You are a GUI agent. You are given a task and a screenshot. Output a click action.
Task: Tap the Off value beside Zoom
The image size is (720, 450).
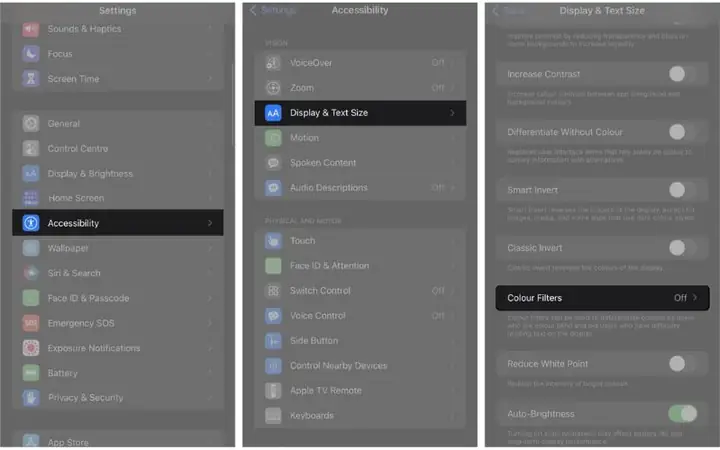pyautogui.click(x=438, y=88)
